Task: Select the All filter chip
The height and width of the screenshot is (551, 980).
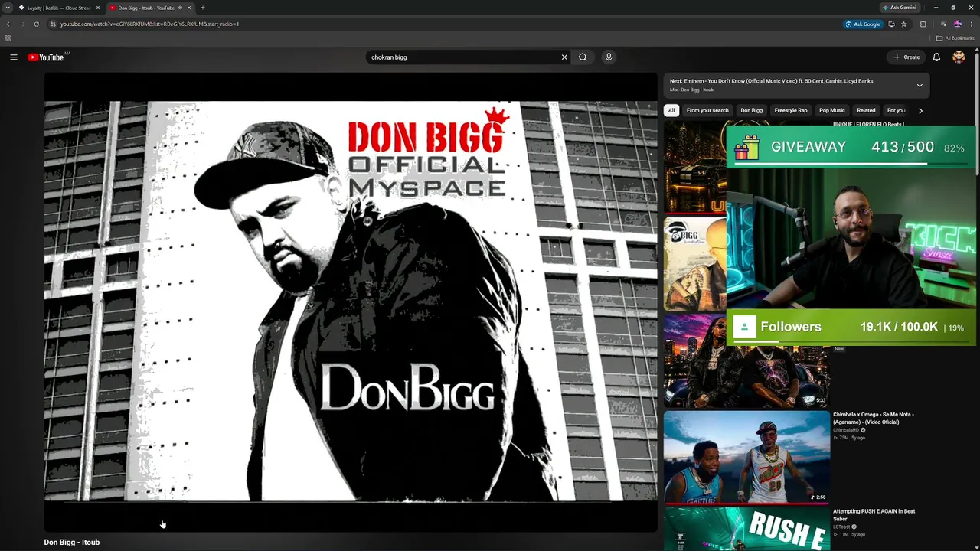Action: [671, 110]
